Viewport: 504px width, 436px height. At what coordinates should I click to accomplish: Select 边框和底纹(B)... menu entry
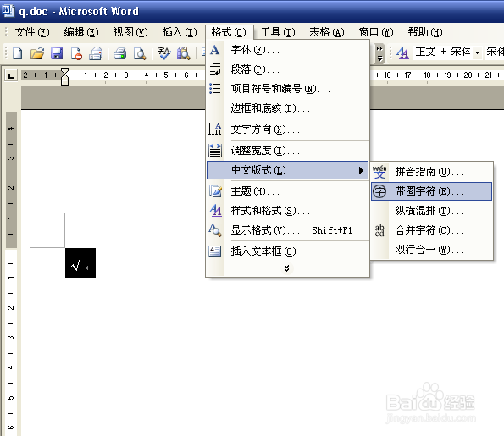pyautogui.click(x=287, y=108)
